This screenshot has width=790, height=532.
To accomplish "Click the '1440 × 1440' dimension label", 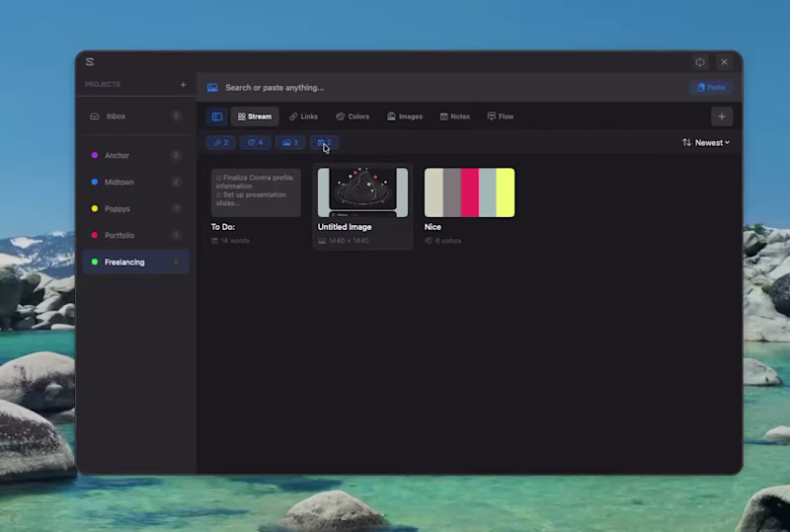I will pyautogui.click(x=349, y=241).
